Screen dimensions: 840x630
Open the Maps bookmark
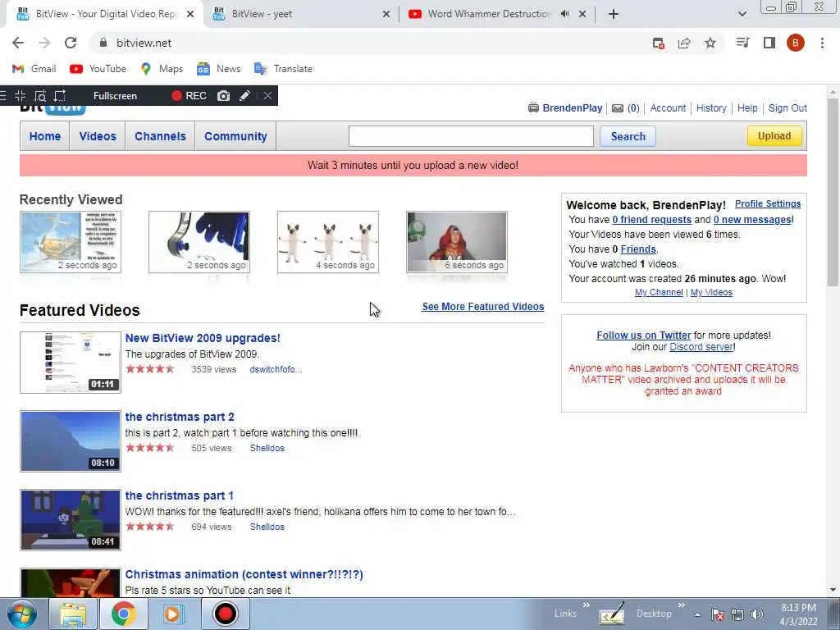pos(162,69)
